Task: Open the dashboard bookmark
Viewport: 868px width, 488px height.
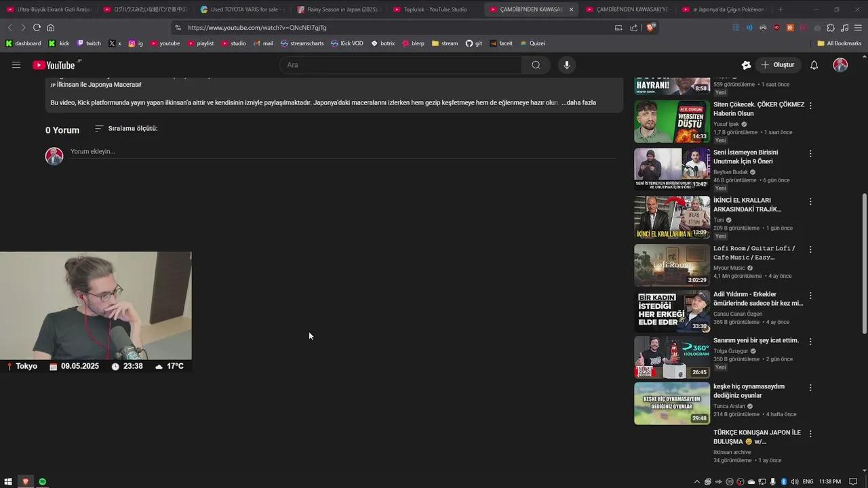Action: pos(23,43)
